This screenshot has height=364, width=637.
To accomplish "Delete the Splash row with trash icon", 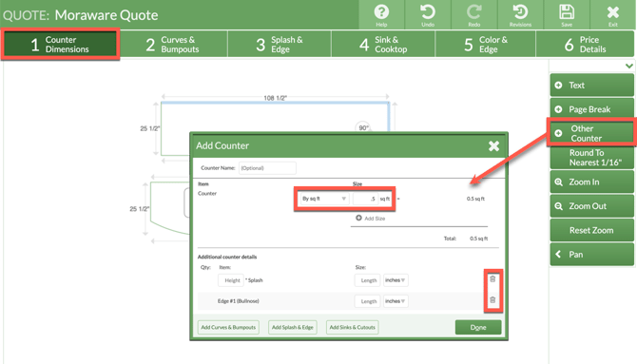I will [x=492, y=279].
